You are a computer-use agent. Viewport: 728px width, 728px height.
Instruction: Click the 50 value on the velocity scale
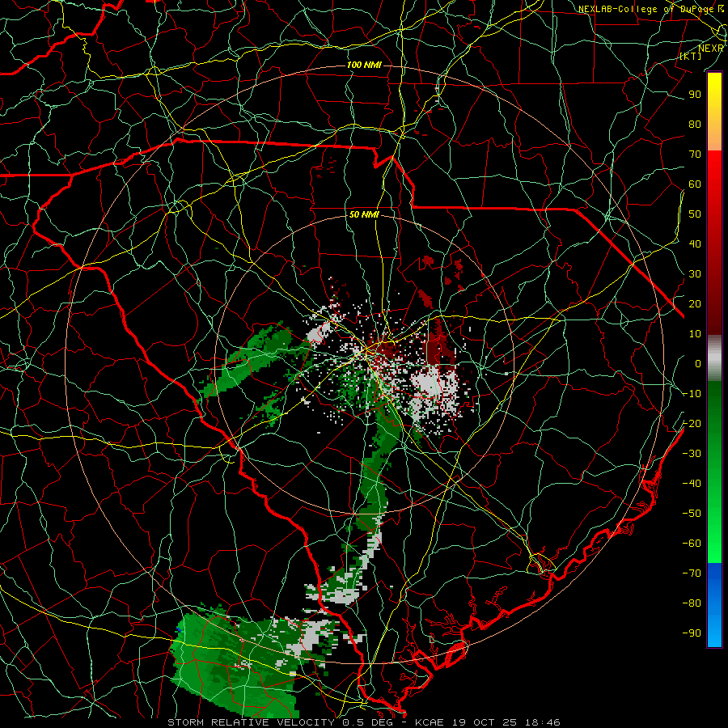(695, 214)
